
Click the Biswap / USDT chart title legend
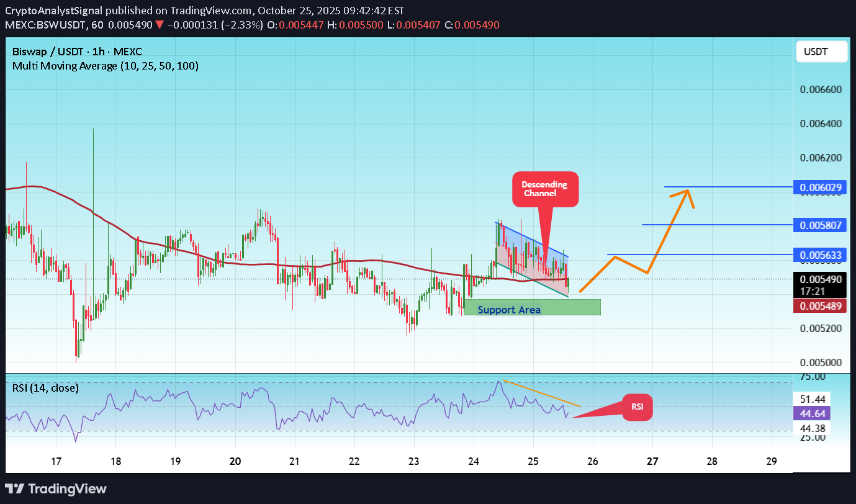(76, 51)
